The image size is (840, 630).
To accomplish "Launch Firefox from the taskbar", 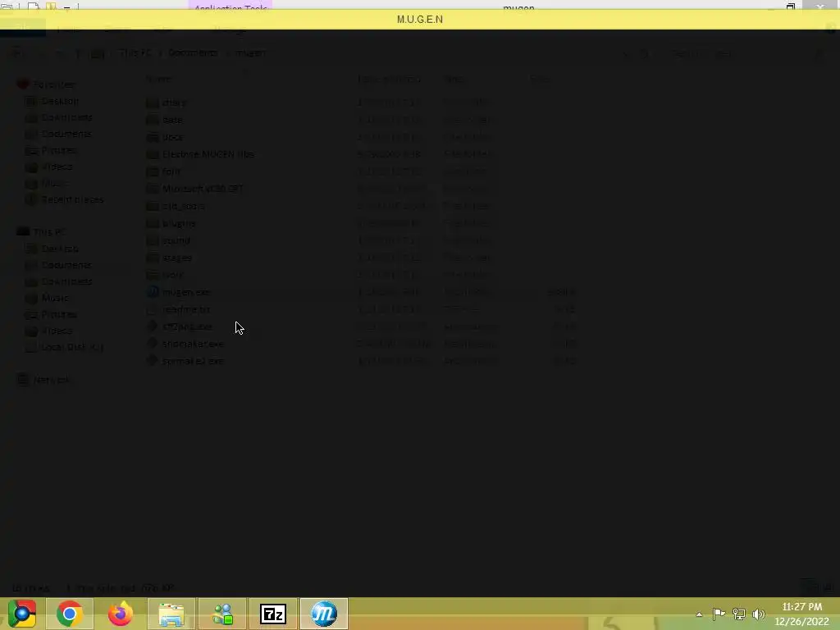I will coord(120,614).
